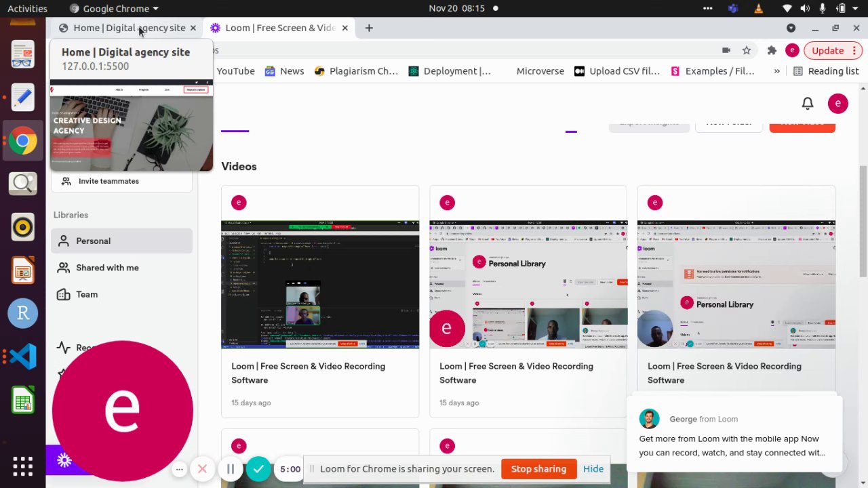Open the Reading list
Image resolution: width=868 pixels, height=488 pixels.
point(826,71)
